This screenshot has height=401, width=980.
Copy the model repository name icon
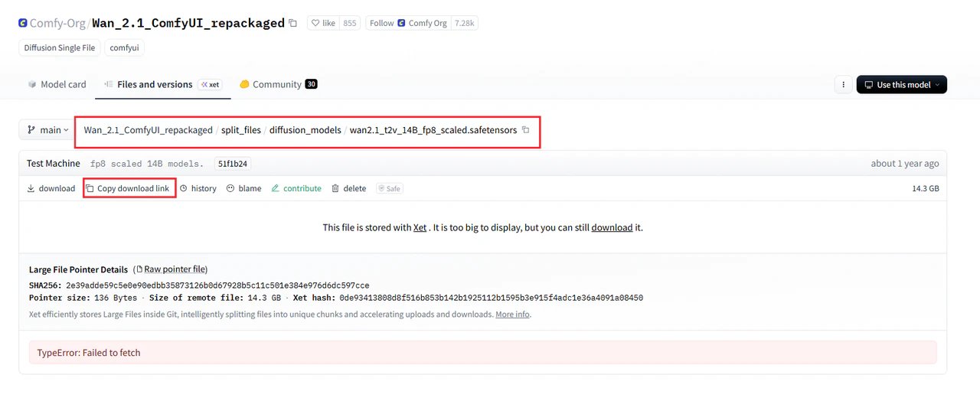point(292,24)
